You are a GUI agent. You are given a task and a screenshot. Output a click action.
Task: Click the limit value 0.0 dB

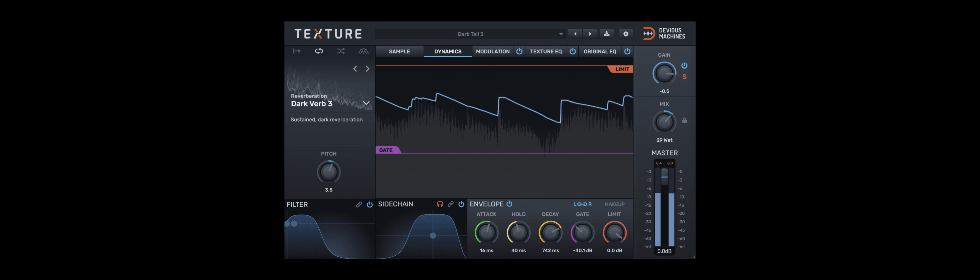tap(614, 250)
